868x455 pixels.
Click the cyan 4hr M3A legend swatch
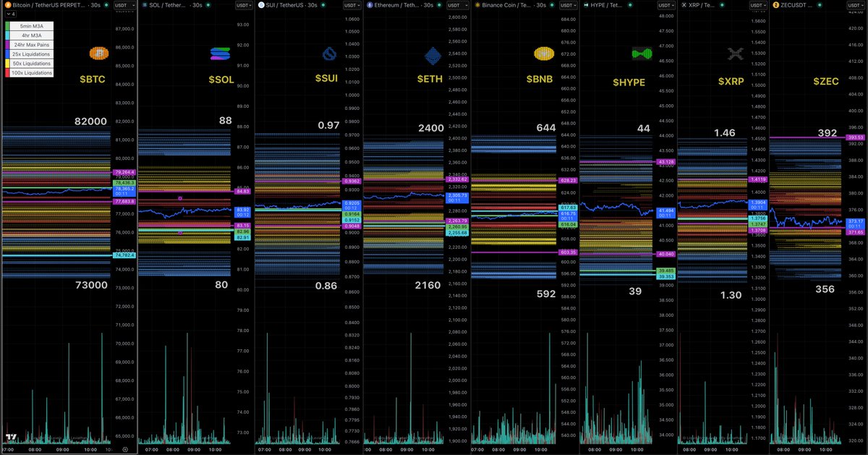[x=8, y=35]
